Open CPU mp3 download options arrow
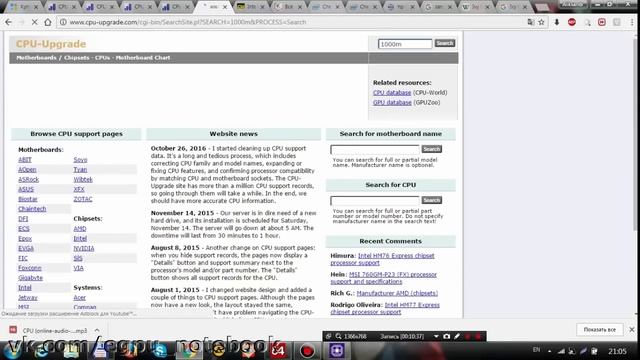Image resolution: width=640 pixels, height=360 pixels. point(97,330)
